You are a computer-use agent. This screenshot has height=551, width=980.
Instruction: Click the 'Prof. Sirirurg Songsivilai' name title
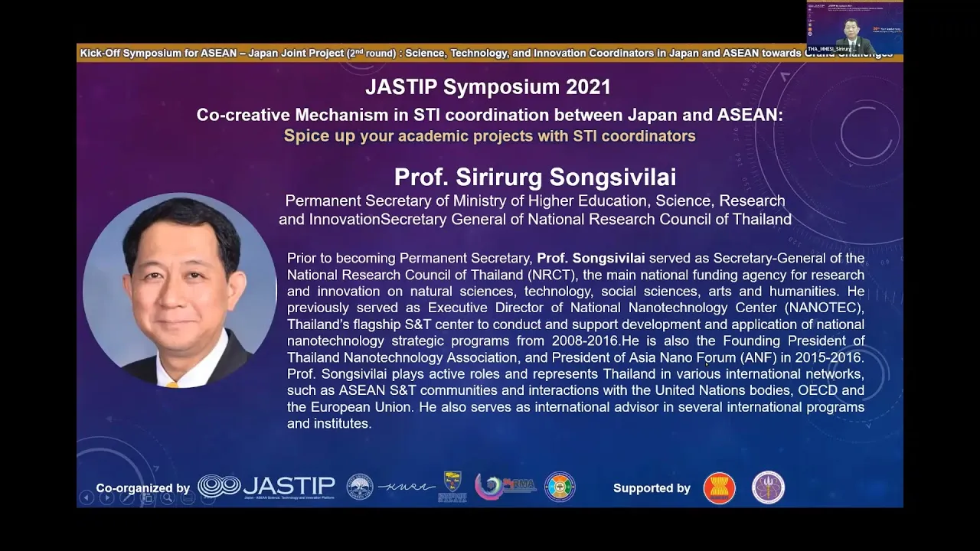[535, 178]
